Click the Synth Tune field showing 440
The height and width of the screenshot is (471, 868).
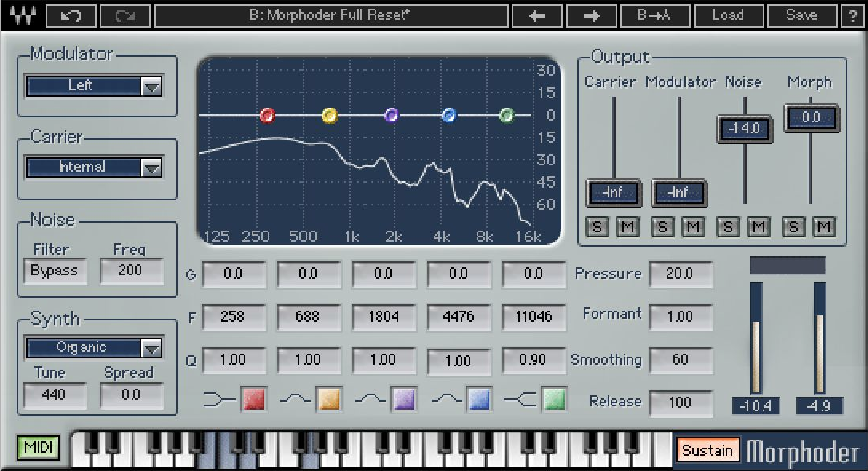pyautogui.click(x=54, y=395)
